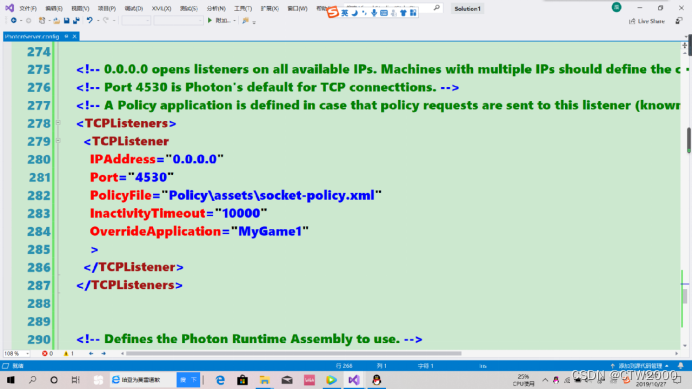Image resolution: width=693 pixels, height=390 pixels.
Task: Open the Tools (工具) menu
Action: click(243, 8)
